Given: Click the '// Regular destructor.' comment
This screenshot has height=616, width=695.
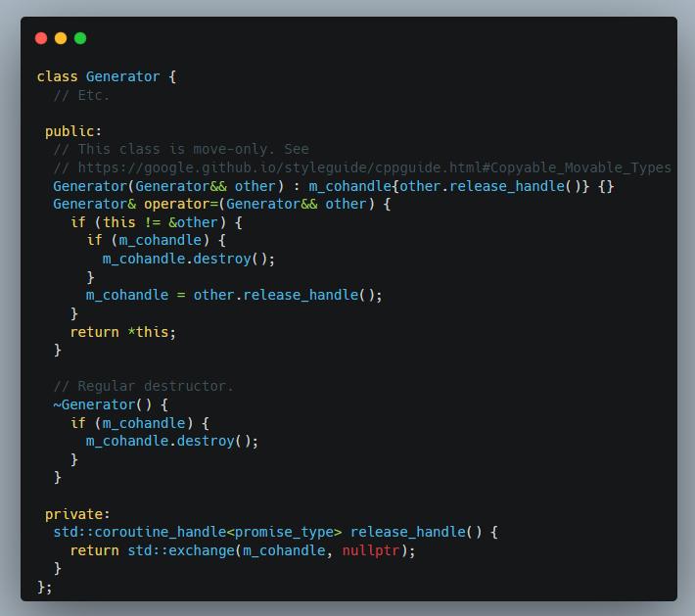Looking at the screenshot, I should click(143, 386).
